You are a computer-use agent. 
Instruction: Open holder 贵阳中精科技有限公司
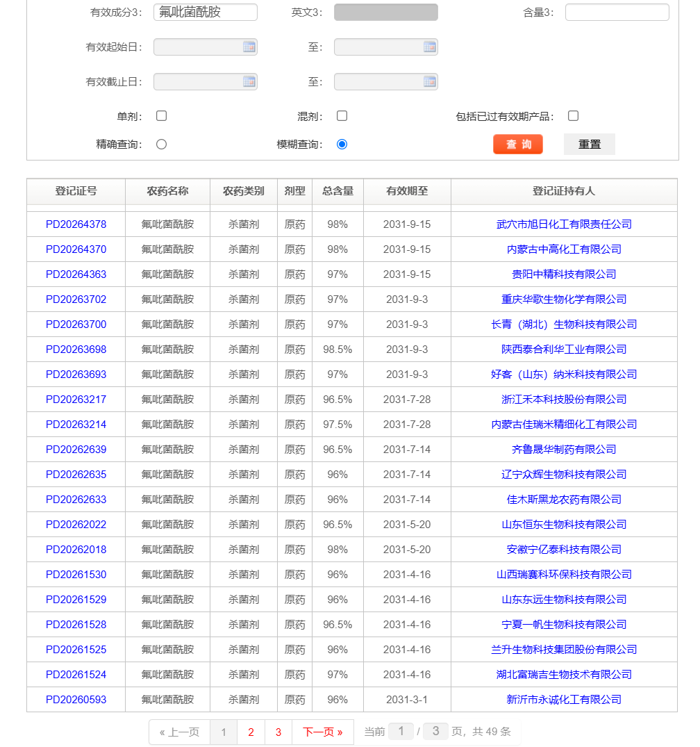(x=564, y=274)
